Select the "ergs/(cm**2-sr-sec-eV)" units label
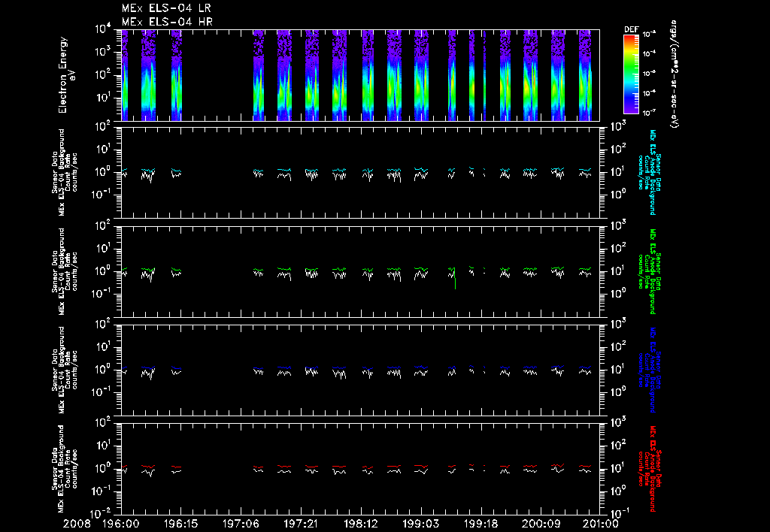This screenshot has width=770, height=532. (674, 74)
